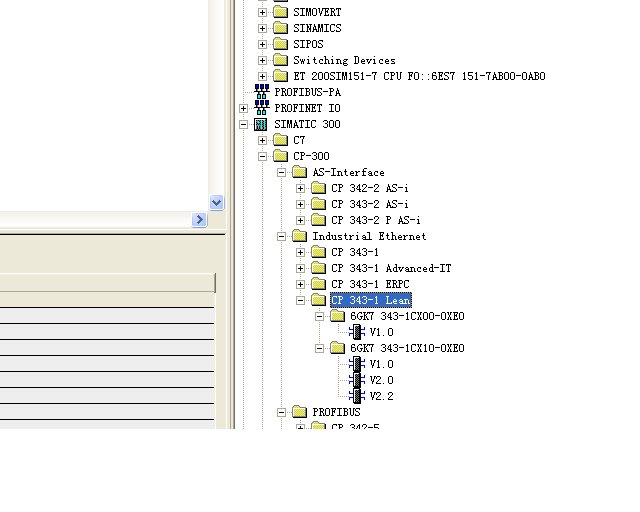
Task: Click the Industrial Ethernet folder icon
Action: pos(300,236)
